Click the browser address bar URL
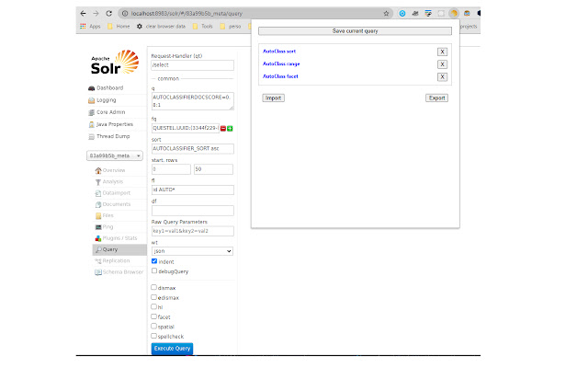 click(187, 14)
